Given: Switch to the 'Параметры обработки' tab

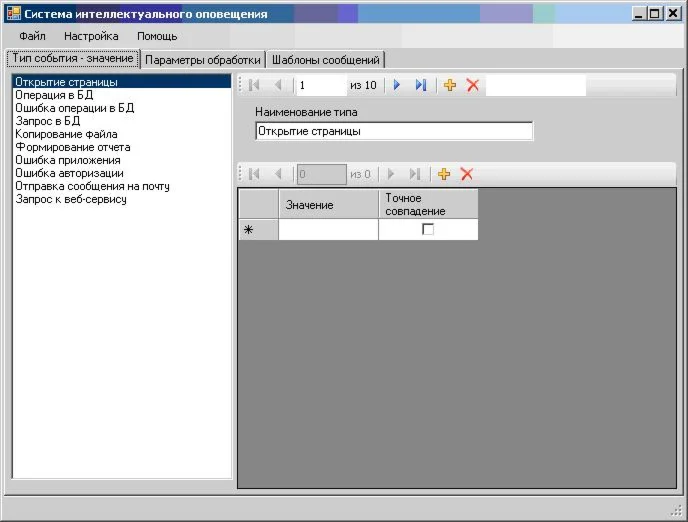Looking at the screenshot, I should click(x=203, y=60).
